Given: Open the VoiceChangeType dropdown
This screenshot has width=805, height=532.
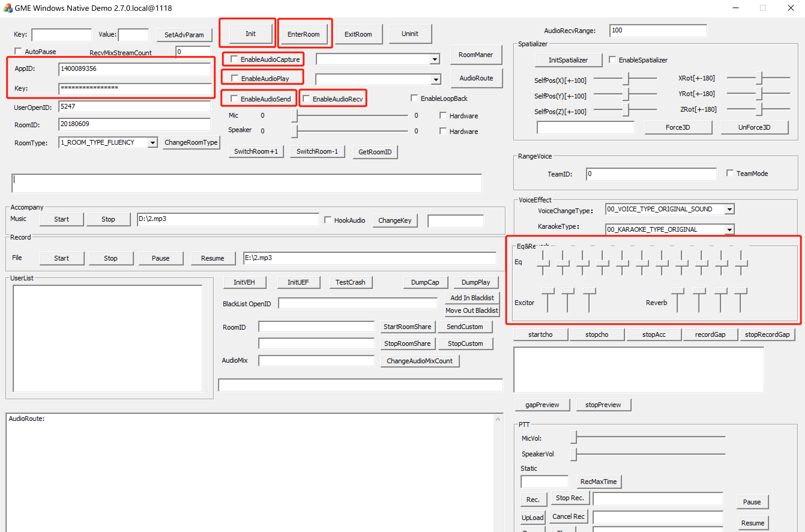Looking at the screenshot, I should pos(729,209).
